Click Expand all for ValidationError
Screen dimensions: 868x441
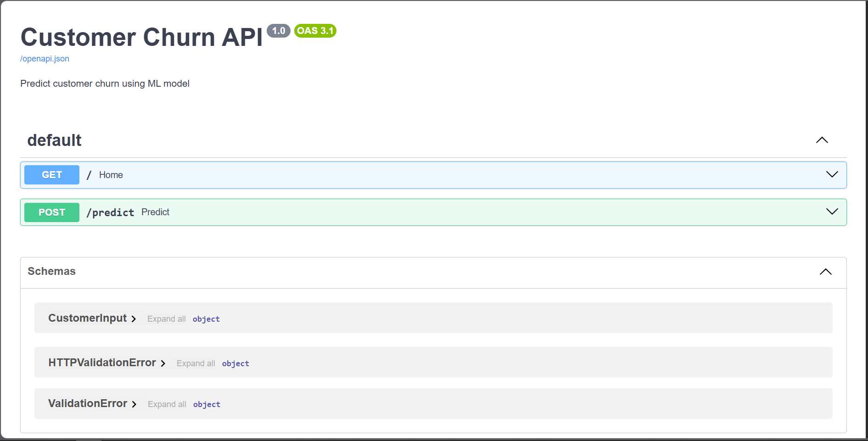coord(167,404)
